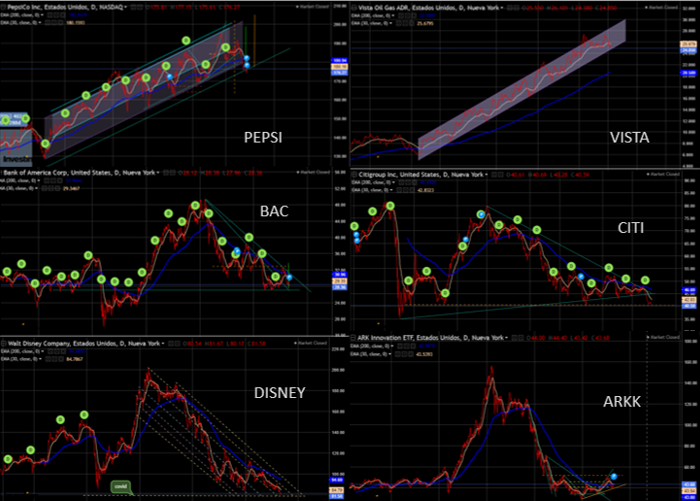Collapse the legend icon left of Walt Disney title
700x501 pixels.
tap(3, 343)
